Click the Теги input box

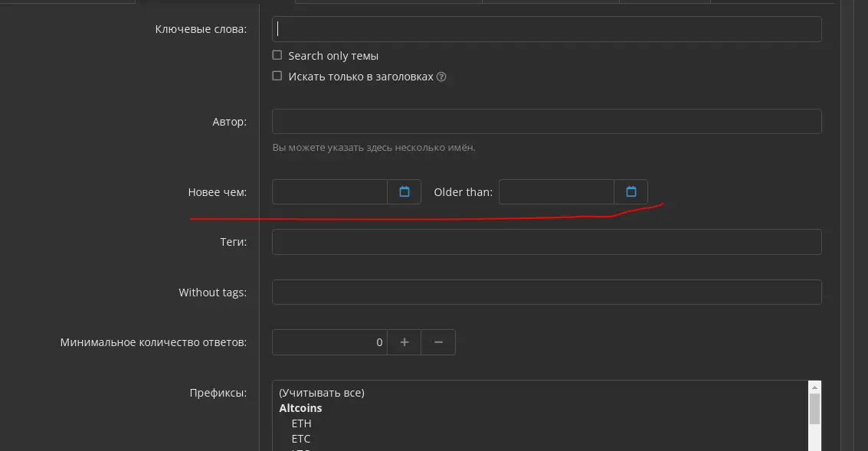point(547,242)
